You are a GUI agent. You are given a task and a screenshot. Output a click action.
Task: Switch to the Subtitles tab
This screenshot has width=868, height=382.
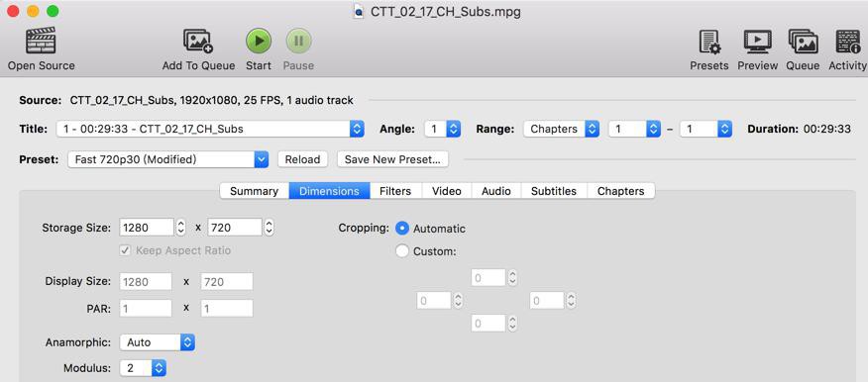(554, 191)
